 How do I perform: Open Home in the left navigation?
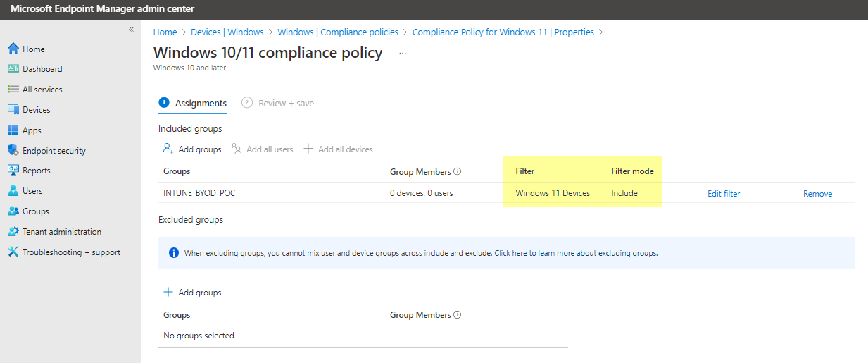pyautogui.click(x=34, y=49)
